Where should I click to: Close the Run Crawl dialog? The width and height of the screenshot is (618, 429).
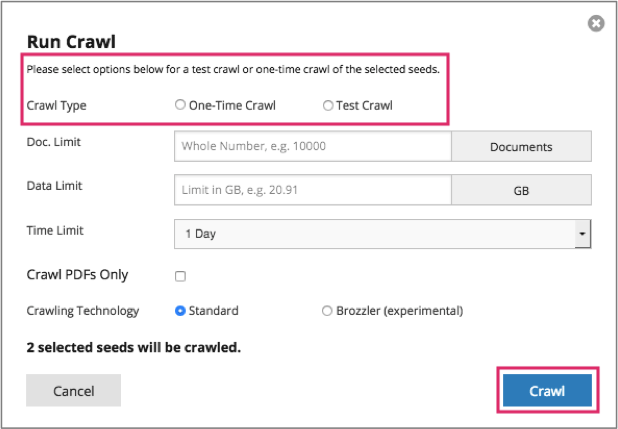596,23
